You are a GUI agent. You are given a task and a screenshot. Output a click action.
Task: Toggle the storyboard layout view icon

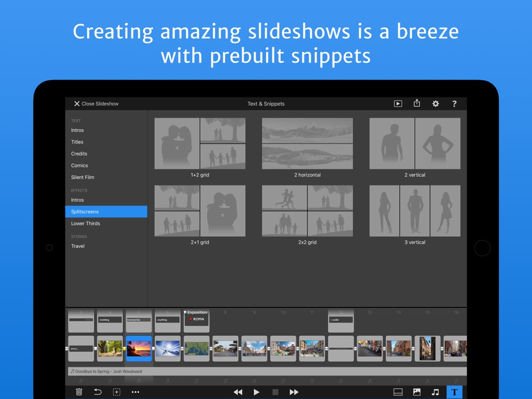397,392
